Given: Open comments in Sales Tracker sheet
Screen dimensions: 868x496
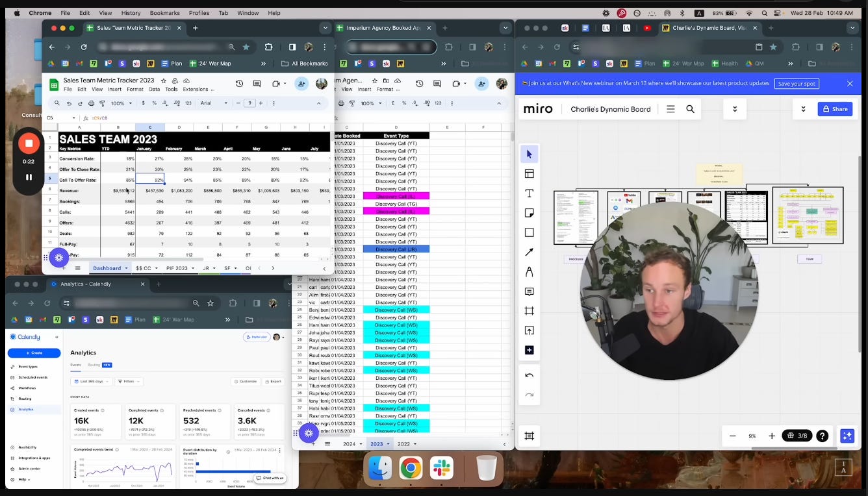Looking at the screenshot, I should pos(257,84).
